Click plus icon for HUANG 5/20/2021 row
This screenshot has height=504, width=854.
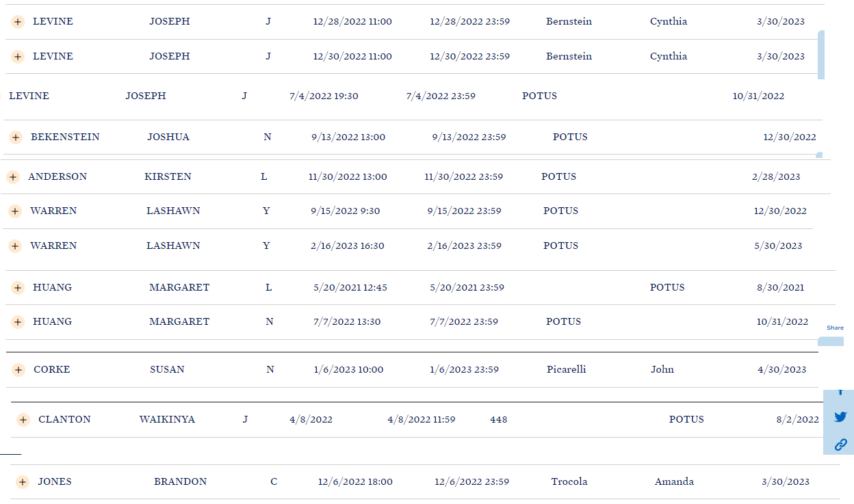point(18,288)
